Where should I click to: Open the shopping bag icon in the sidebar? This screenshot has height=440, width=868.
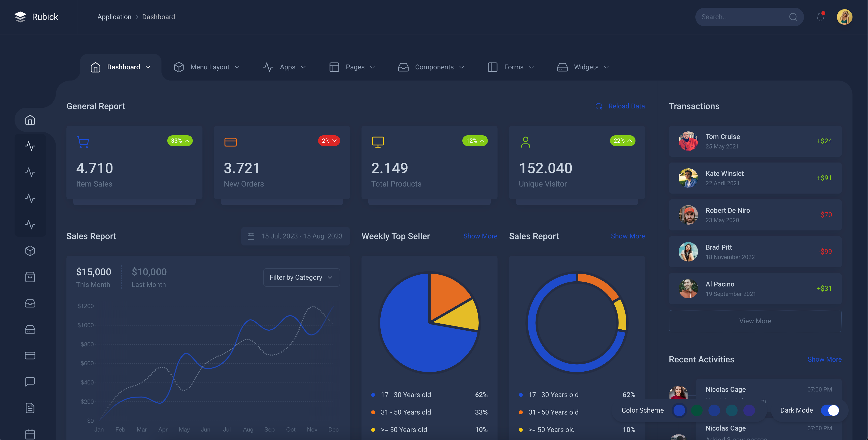[x=30, y=277]
